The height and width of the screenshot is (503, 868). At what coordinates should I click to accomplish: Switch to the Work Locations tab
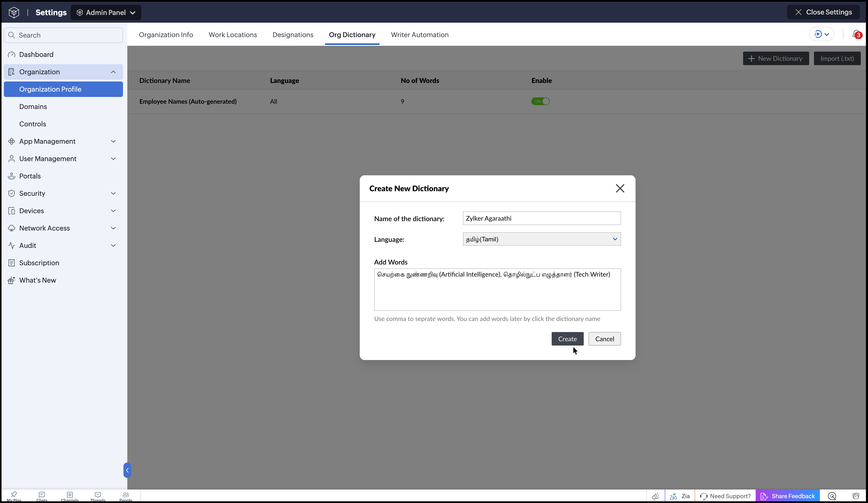click(233, 35)
